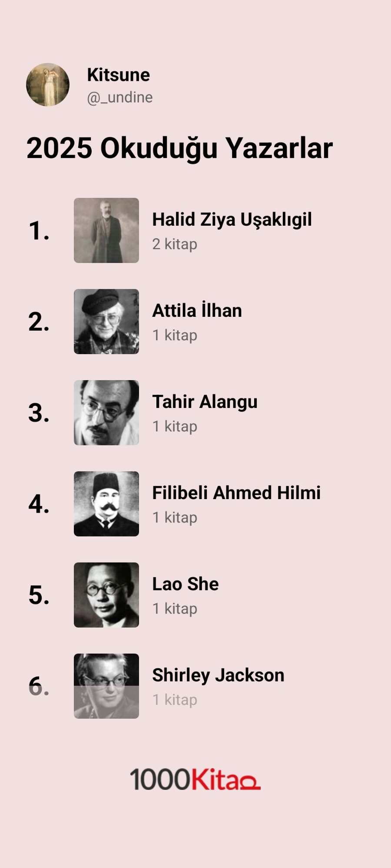This screenshot has width=391, height=868.
Task: Click the Kitsune username
Action: (x=118, y=75)
